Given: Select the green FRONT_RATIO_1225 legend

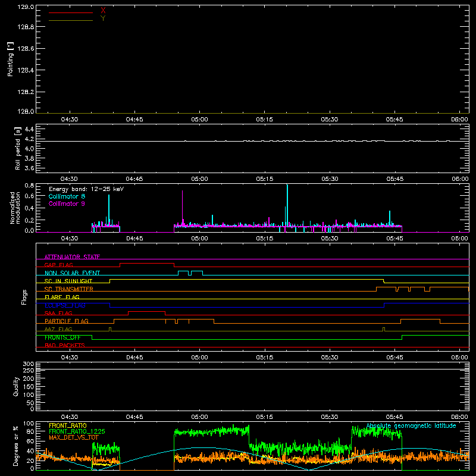Looking at the screenshot, I should (x=77, y=431).
